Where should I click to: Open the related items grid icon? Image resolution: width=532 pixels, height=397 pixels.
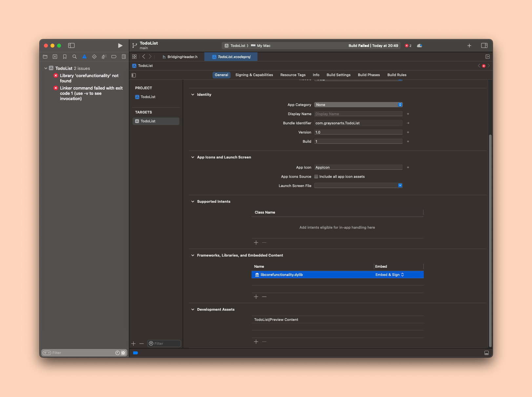(134, 57)
